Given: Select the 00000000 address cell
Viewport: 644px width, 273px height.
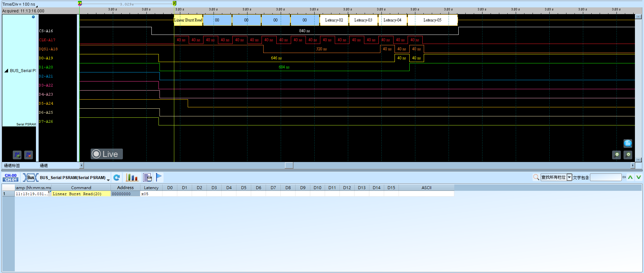Looking at the screenshot, I should coord(125,194).
